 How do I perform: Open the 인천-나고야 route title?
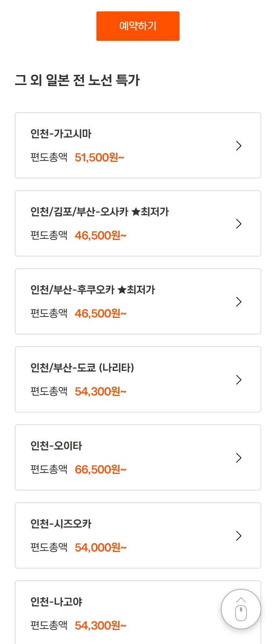[x=56, y=602]
